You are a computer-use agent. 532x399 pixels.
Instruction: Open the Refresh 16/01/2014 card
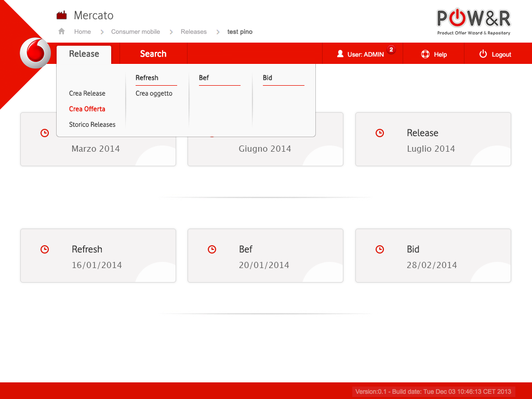point(98,256)
